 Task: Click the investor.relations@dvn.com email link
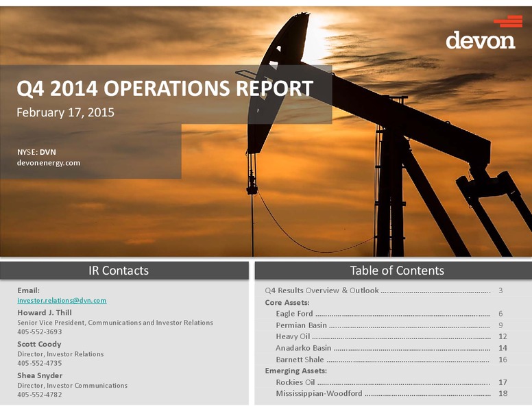pos(62,301)
